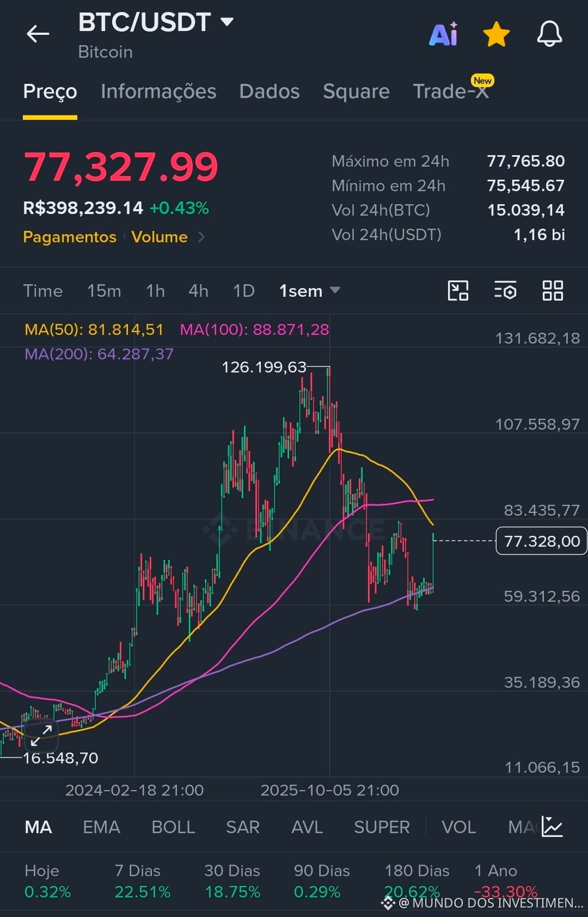Open the chart drawing tools icon
Viewport: 588px width, 917px height.
(458, 291)
